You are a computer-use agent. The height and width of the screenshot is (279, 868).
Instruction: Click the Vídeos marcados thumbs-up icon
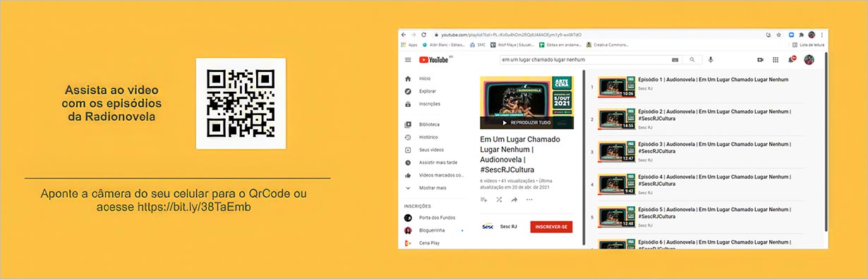[408, 175]
